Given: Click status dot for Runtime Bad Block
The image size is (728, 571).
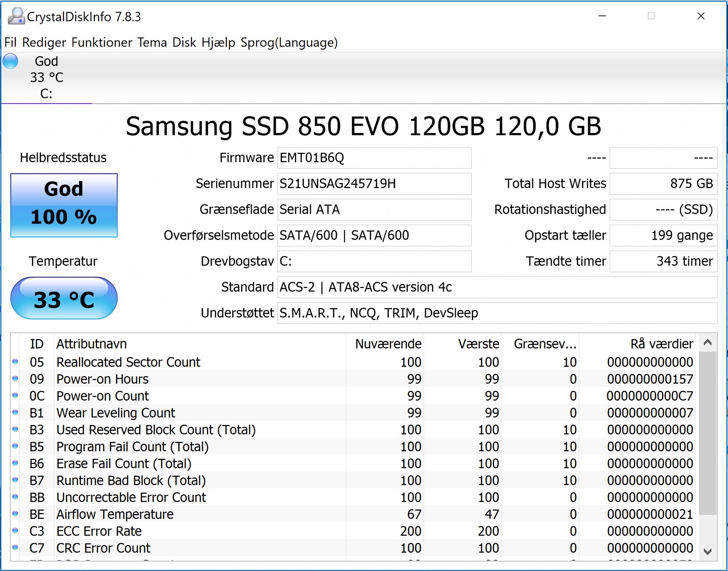Looking at the screenshot, I should [x=15, y=480].
